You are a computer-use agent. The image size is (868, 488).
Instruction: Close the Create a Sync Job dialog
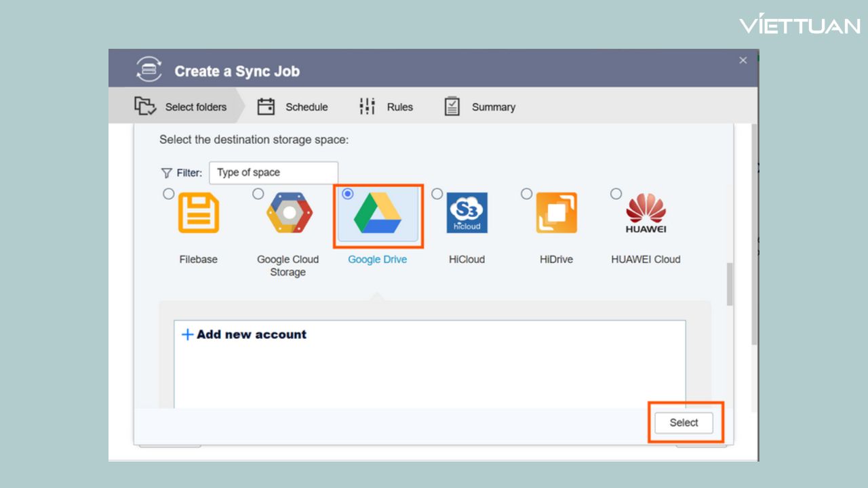tap(743, 60)
